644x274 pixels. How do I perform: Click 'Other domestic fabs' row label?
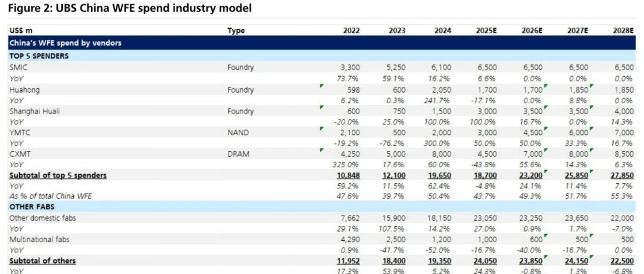[43, 218]
